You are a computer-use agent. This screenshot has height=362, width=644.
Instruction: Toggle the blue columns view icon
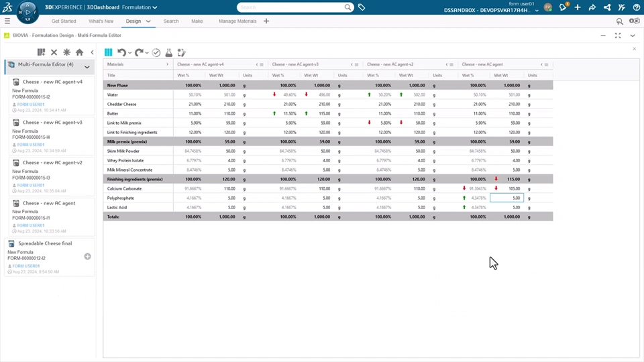(109, 52)
